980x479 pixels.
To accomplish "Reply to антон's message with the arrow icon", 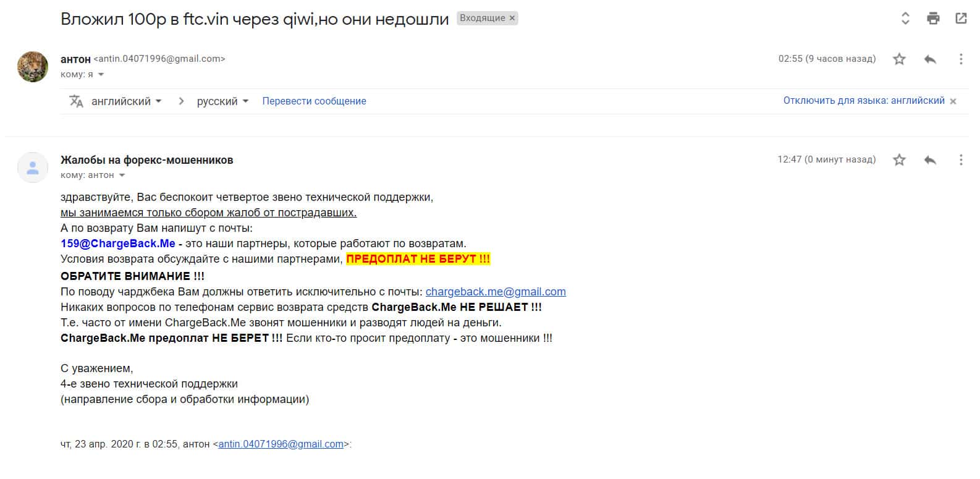I will (x=930, y=59).
